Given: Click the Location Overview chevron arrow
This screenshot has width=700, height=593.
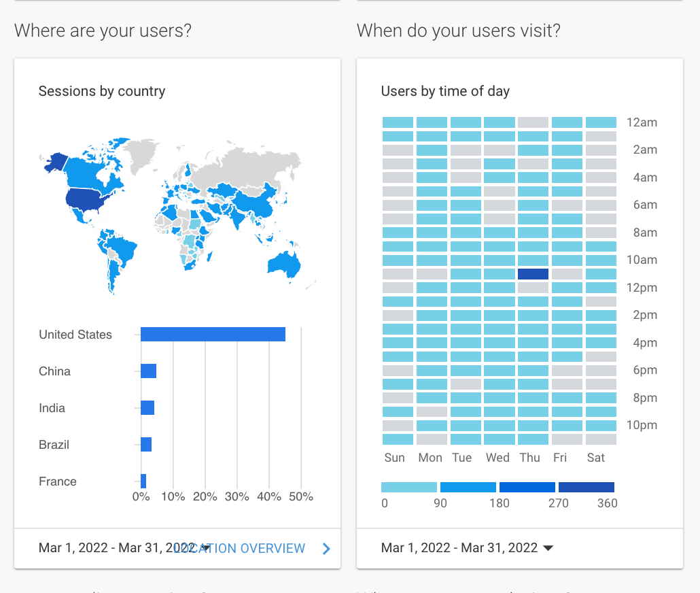Looking at the screenshot, I should pos(326,549).
